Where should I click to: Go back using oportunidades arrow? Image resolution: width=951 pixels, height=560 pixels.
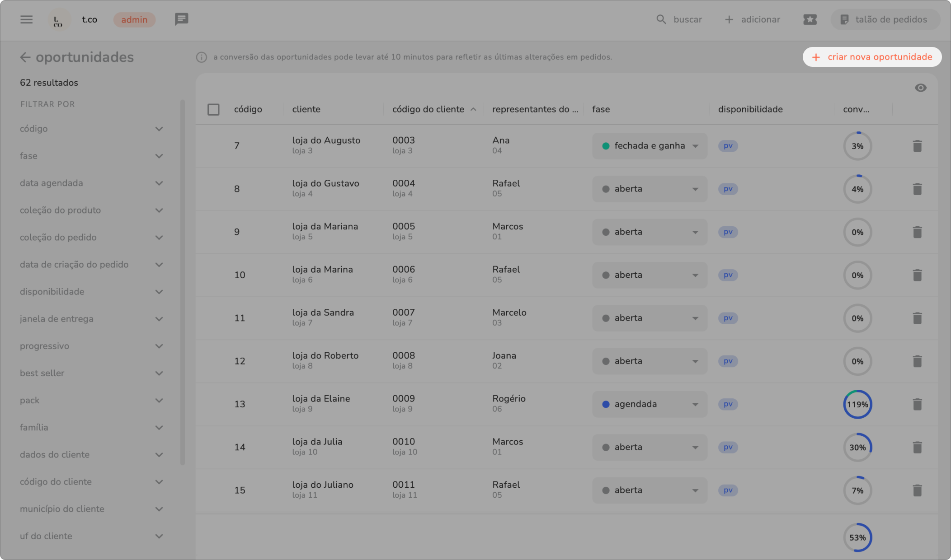[x=25, y=57]
